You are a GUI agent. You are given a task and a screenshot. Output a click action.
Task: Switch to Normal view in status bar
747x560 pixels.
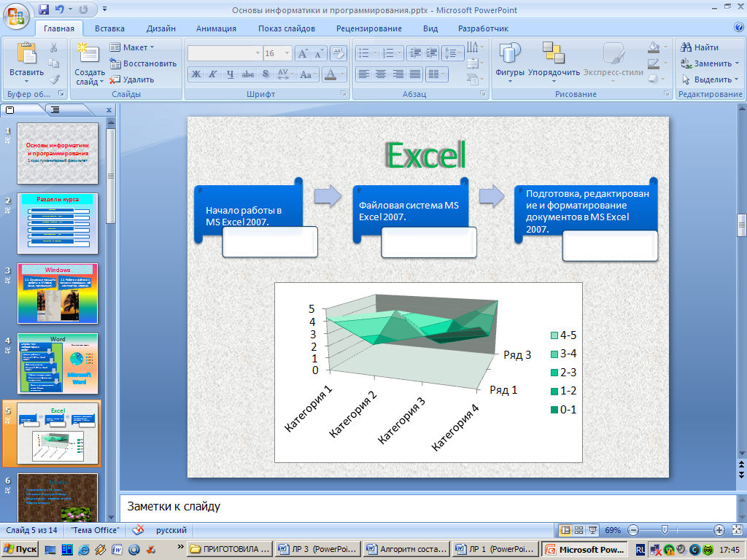pyautogui.click(x=565, y=530)
